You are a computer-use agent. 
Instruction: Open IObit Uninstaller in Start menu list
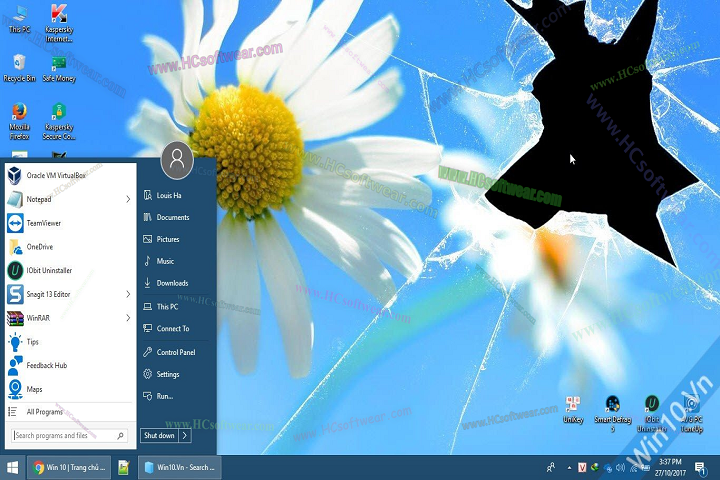click(70, 271)
